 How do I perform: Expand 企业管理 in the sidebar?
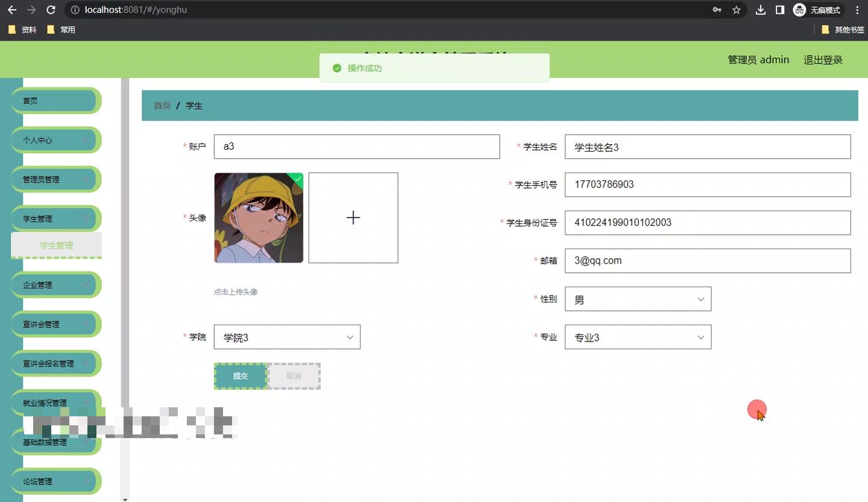click(x=55, y=285)
